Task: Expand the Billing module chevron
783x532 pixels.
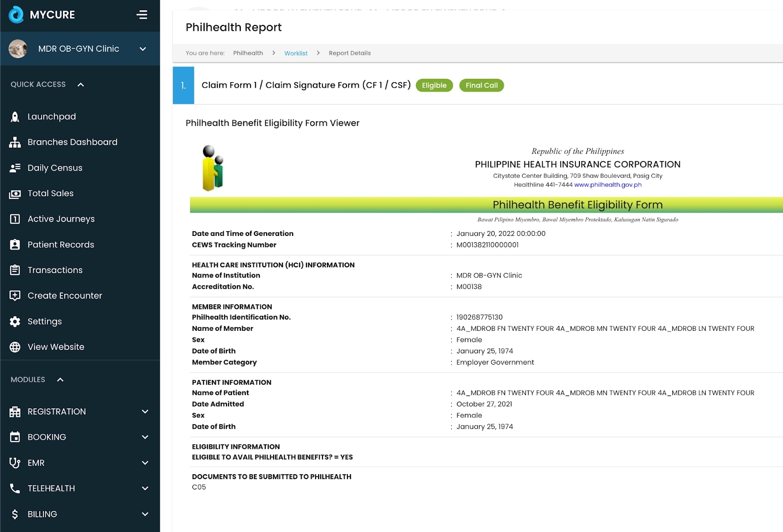Action: [145, 514]
